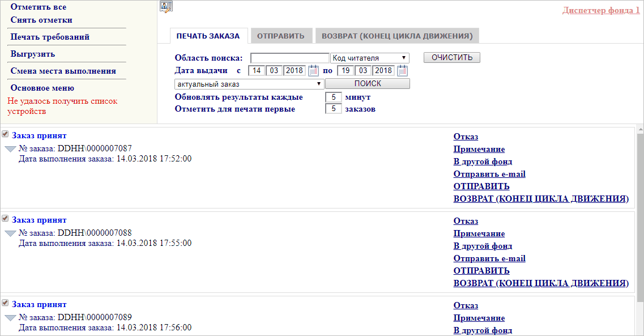This screenshot has height=336, width=644.
Task: Open the ВОЗВРАТ (КОНЕЦ ЦИКЛА ДВИЖЕНИЯ) tab
Action: click(x=397, y=36)
